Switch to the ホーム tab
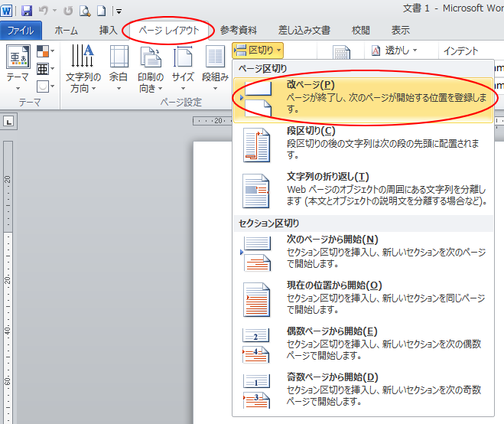 click(x=67, y=31)
